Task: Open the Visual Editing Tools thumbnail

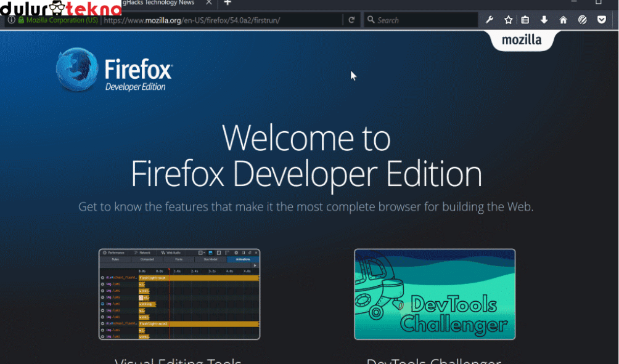Action: coord(179,294)
